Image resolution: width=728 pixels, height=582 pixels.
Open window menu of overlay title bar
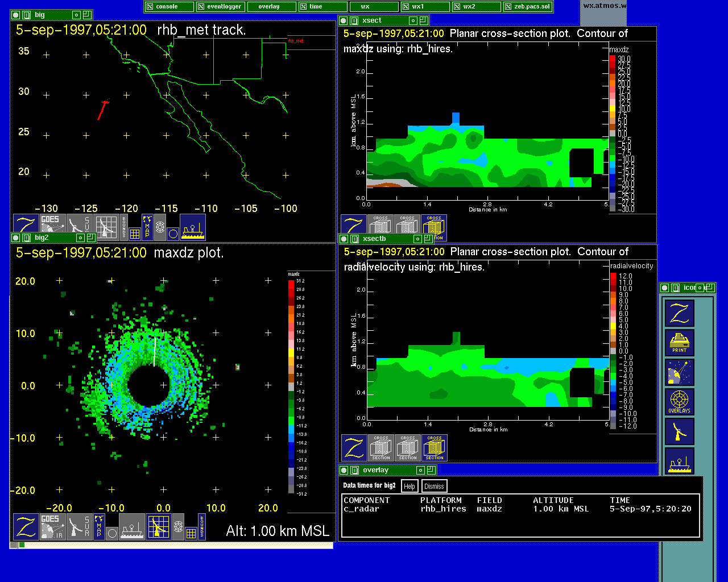344,470
